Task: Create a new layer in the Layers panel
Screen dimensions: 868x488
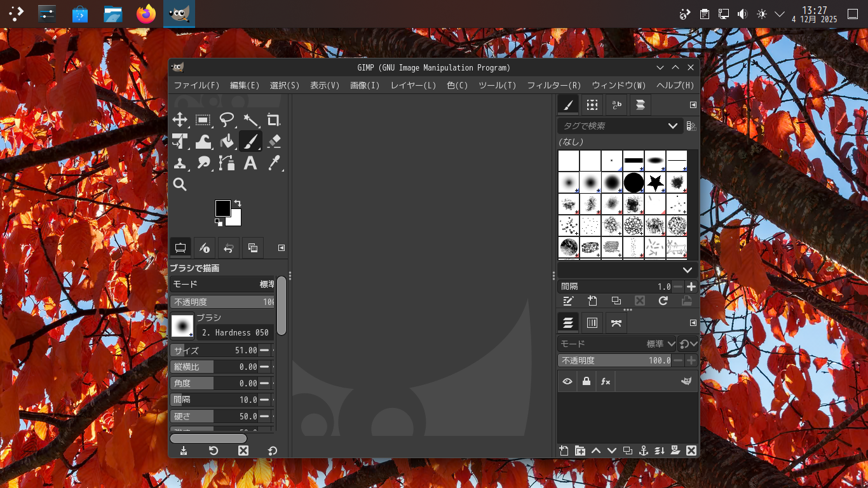Action: point(563,451)
